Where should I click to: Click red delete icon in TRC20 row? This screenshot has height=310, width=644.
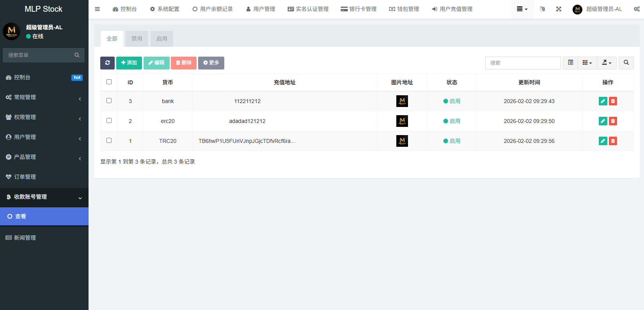point(613,141)
